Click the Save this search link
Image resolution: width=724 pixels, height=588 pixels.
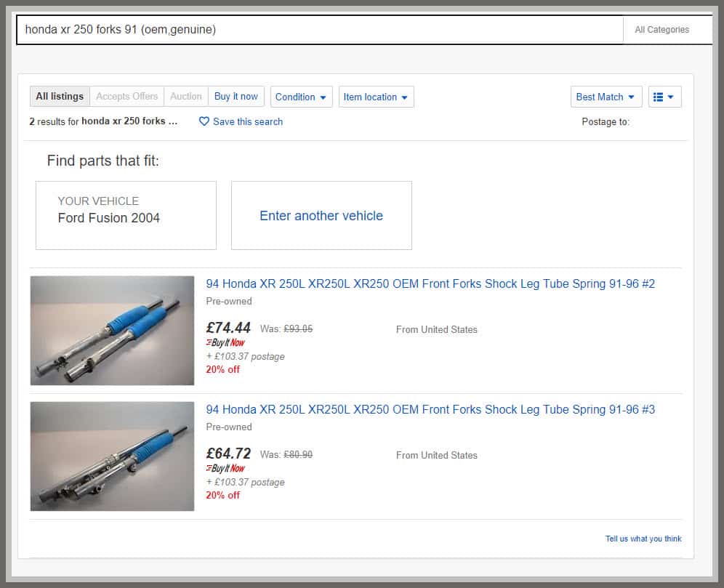(x=247, y=121)
